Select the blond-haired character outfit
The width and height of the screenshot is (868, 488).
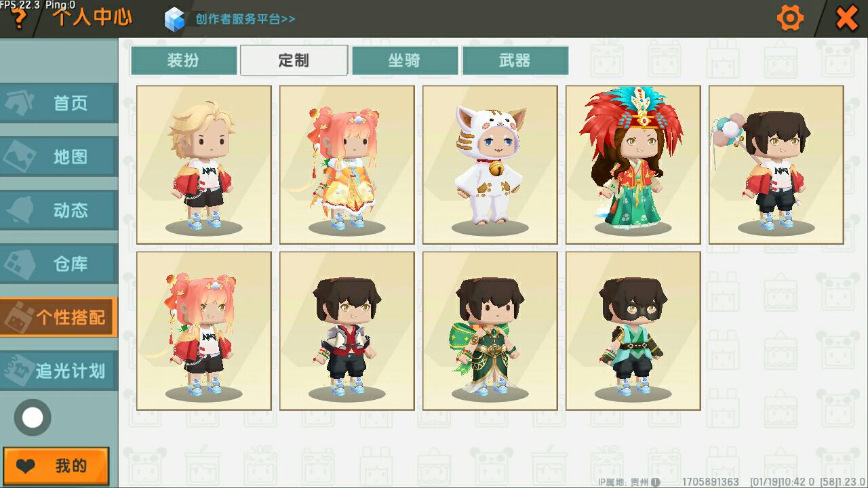[203, 165]
